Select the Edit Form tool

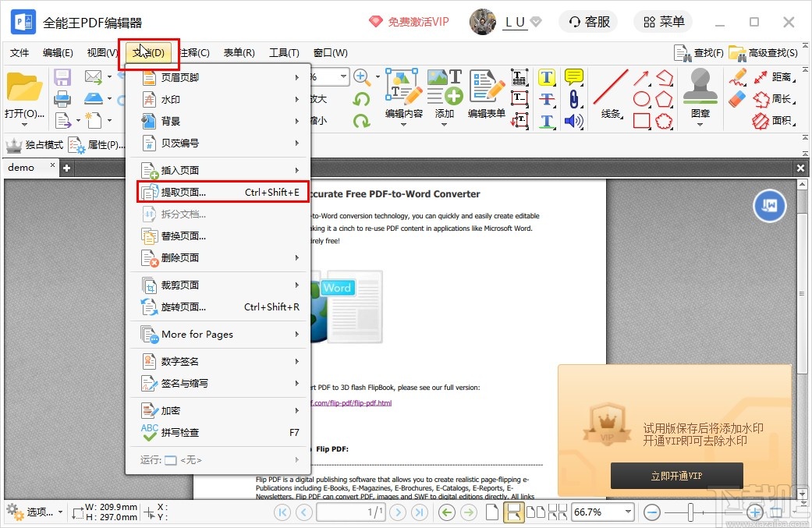[486, 93]
